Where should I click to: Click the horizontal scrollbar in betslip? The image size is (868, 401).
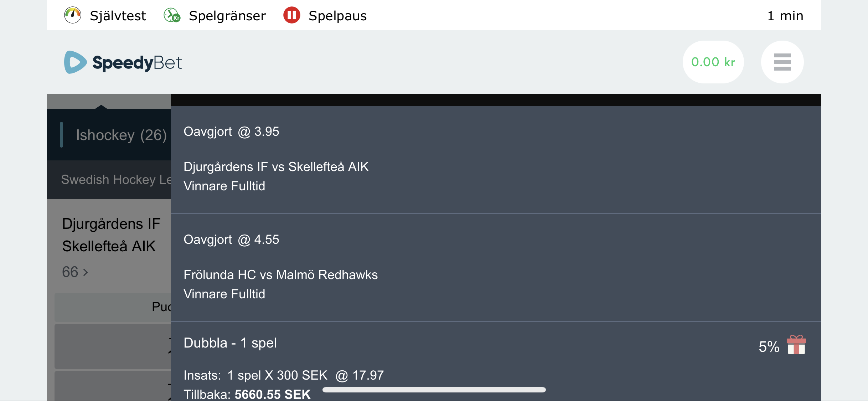(434, 390)
